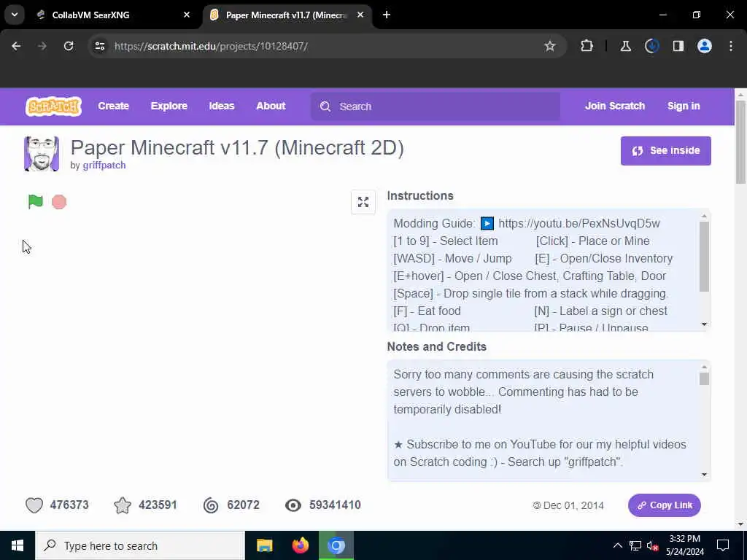
Task: Close the CollabVM SearXNG tab
Action: 187,15
